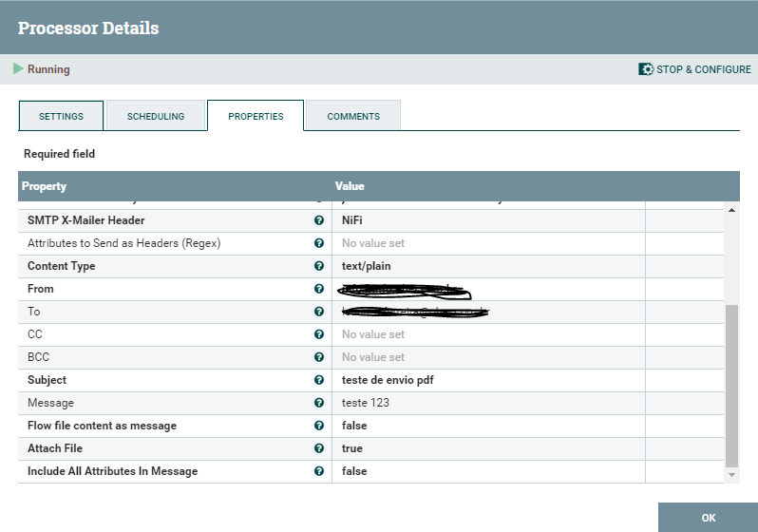Viewport: 758px width, 532px height.
Task: Click the vertical scrollbar thumb
Action: [732, 386]
